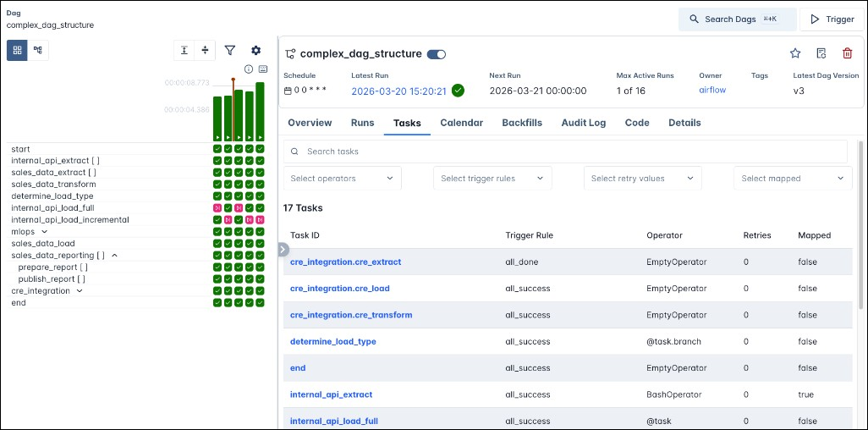Screen dimensions: 868x430
Task: Open the determine_load_type task link
Action: 332,342
